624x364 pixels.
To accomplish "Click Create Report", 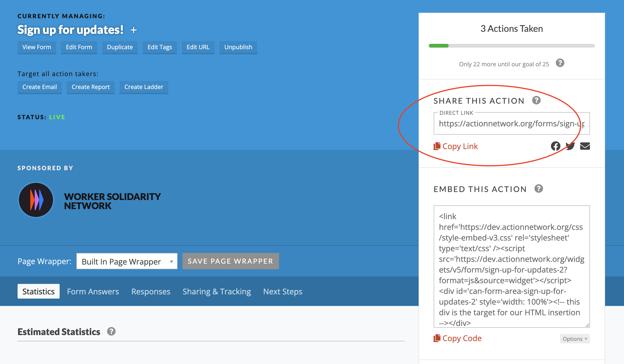I will click(91, 87).
